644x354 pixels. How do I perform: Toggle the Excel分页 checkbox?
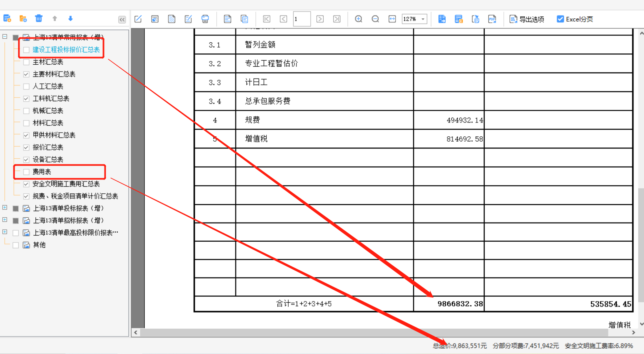tap(560, 19)
